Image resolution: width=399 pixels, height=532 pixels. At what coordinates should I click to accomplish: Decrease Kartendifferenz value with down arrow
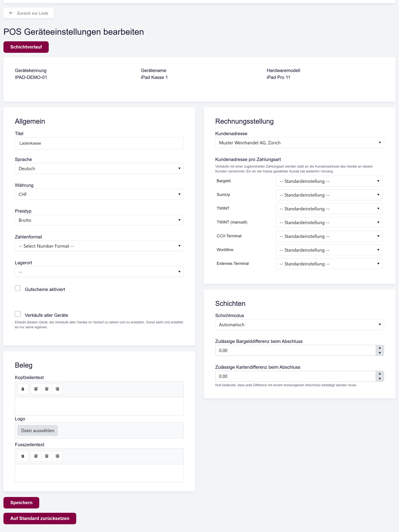379,379
